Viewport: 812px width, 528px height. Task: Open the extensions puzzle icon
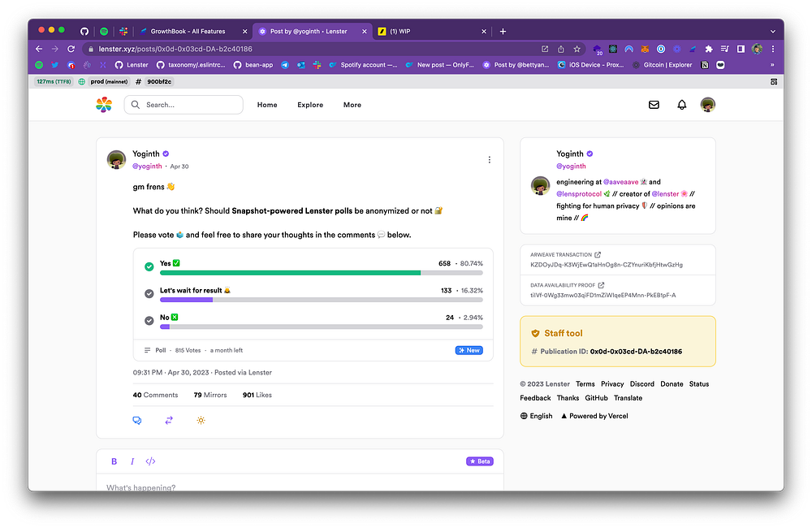(709, 49)
